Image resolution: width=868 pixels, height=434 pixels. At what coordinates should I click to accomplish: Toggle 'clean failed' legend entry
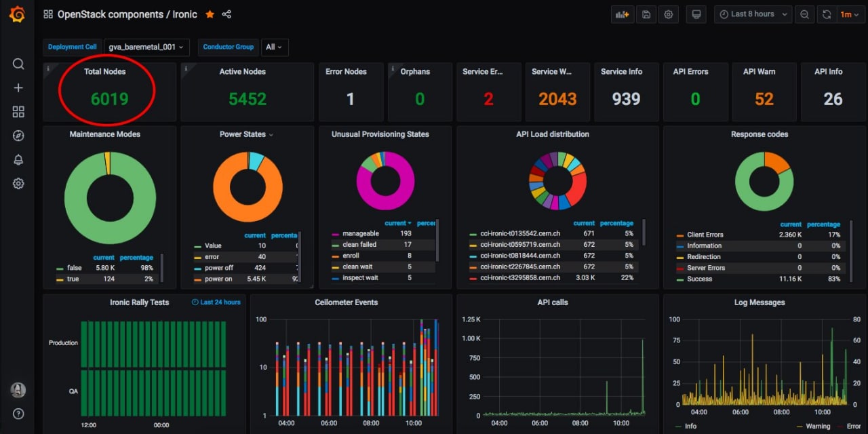pyautogui.click(x=359, y=244)
